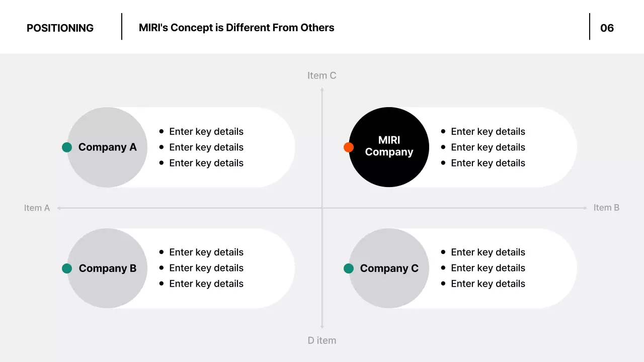The height and width of the screenshot is (362, 644).
Task: Click first bullet text in Company A card
Action: pos(206,132)
